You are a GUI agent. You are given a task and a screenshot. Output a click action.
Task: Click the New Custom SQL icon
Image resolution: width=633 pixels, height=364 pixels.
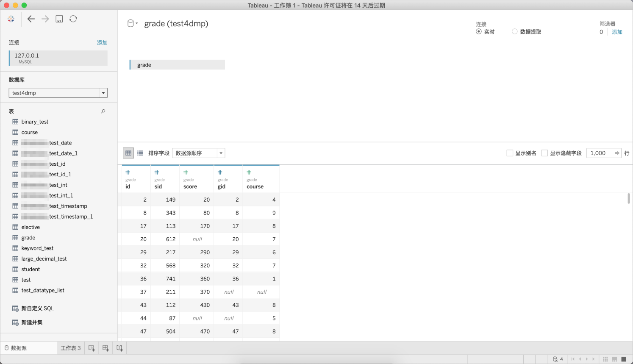coord(15,308)
